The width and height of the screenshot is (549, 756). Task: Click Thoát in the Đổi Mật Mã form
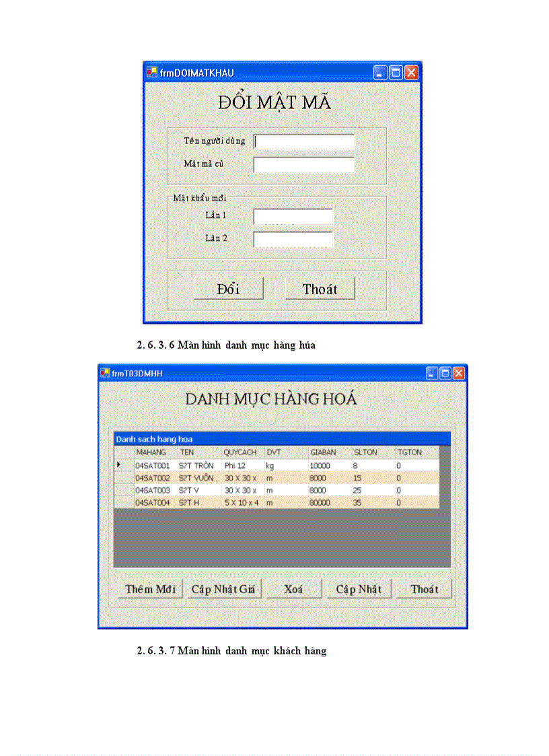320,289
